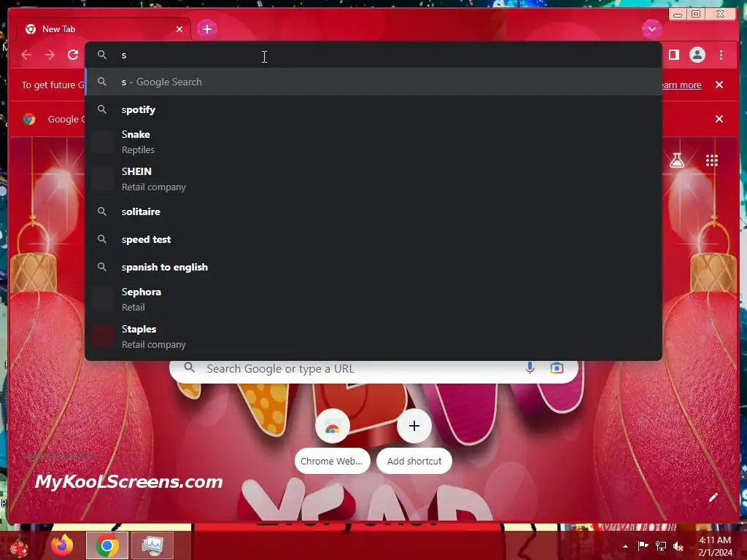Open the clock showing 4:11 AM
Screen dimensions: 747x560
coord(715,546)
